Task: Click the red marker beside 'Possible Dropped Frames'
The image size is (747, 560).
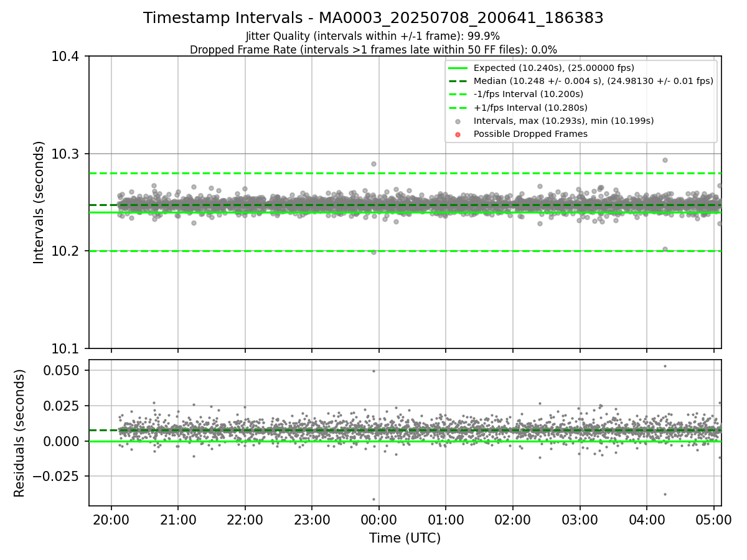Action: point(458,134)
